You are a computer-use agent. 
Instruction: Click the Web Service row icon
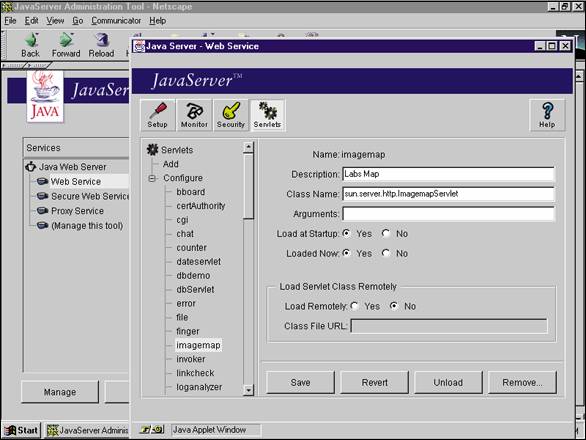tap(42, 182)
